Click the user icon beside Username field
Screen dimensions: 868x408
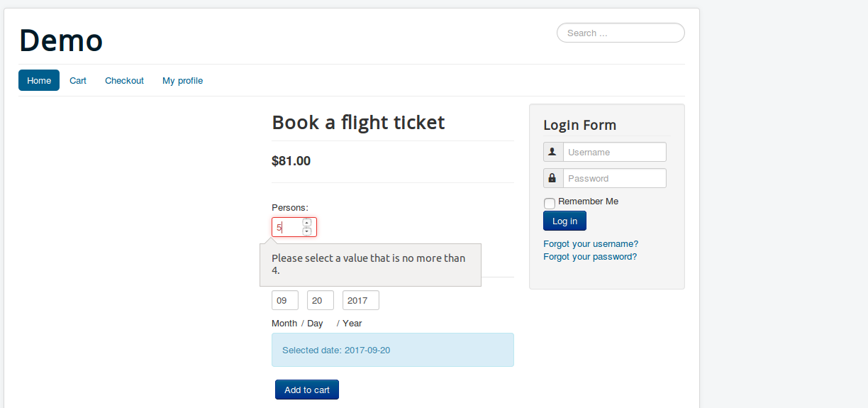tap(552, 152)
